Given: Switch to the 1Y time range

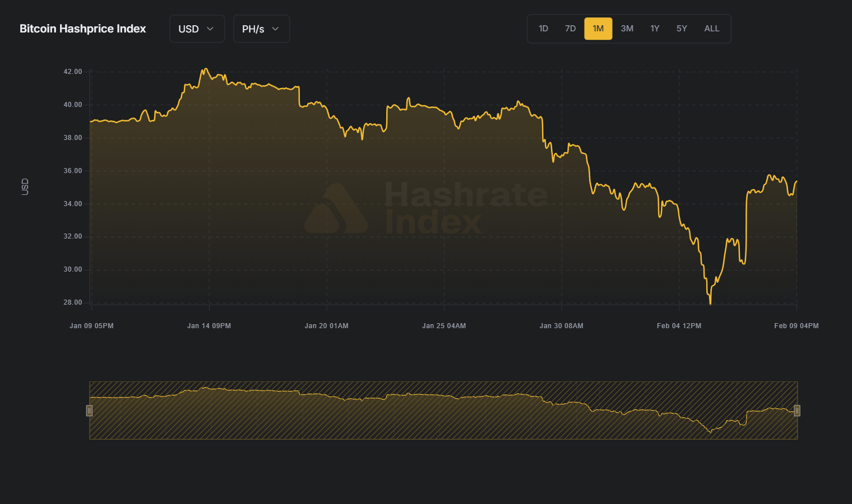Looking at the screenshot, I should (x=655, y=29).
